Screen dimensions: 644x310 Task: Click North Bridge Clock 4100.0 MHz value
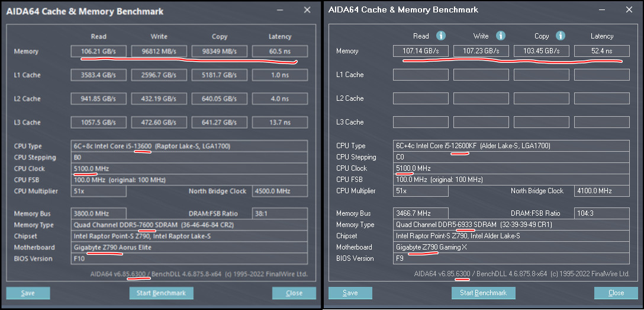point(602,191)
